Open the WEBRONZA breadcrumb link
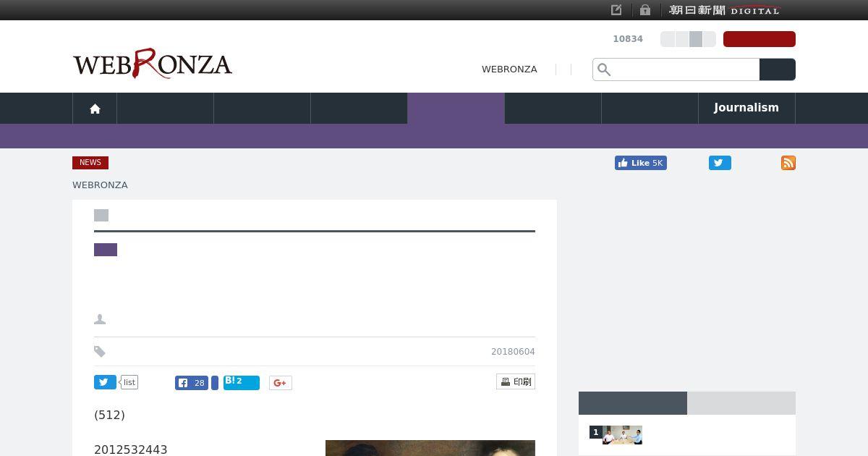Viewport: 868px width, 456px height. tap(100, 185)
